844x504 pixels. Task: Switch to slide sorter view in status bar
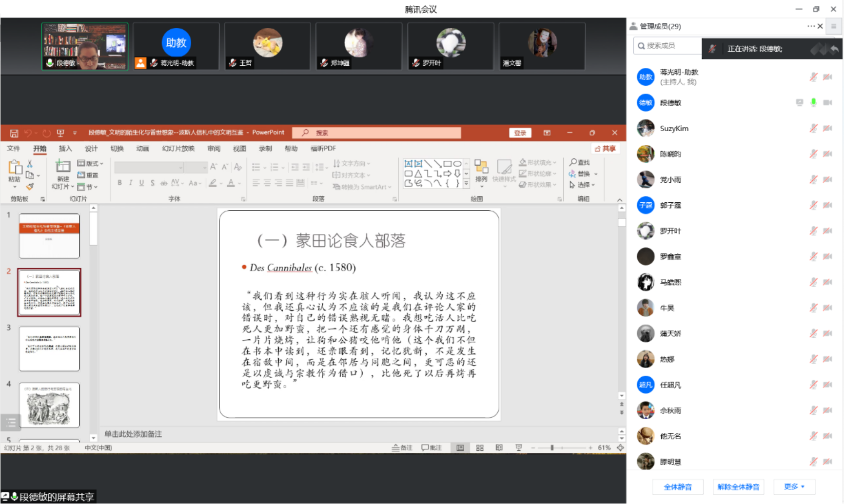[x=479, y=447]
